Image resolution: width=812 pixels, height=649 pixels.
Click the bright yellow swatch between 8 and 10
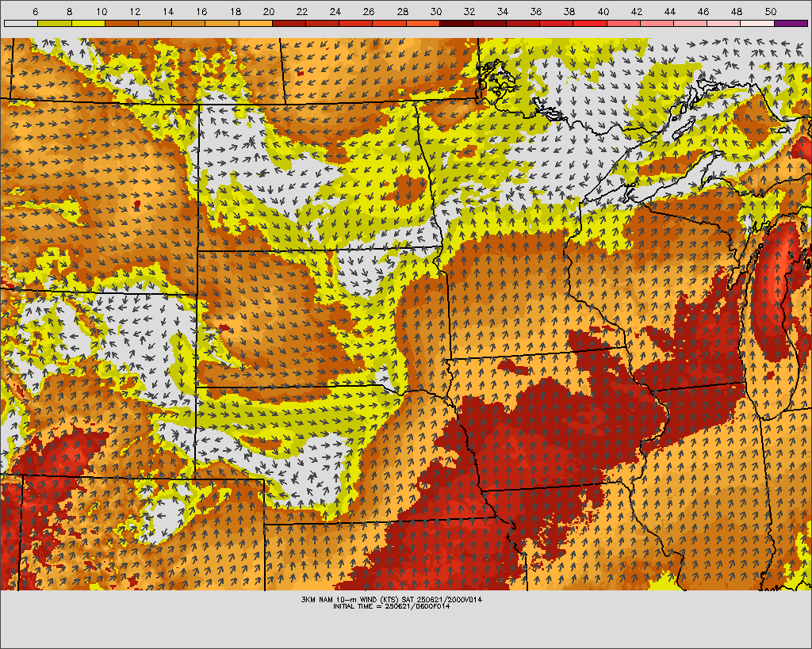[x=88, y=23]
